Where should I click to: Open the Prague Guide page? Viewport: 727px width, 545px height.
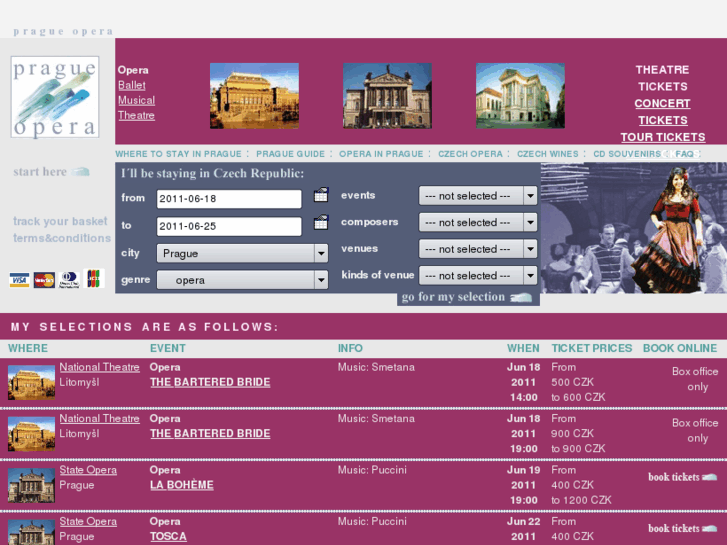tap(291, 154)
